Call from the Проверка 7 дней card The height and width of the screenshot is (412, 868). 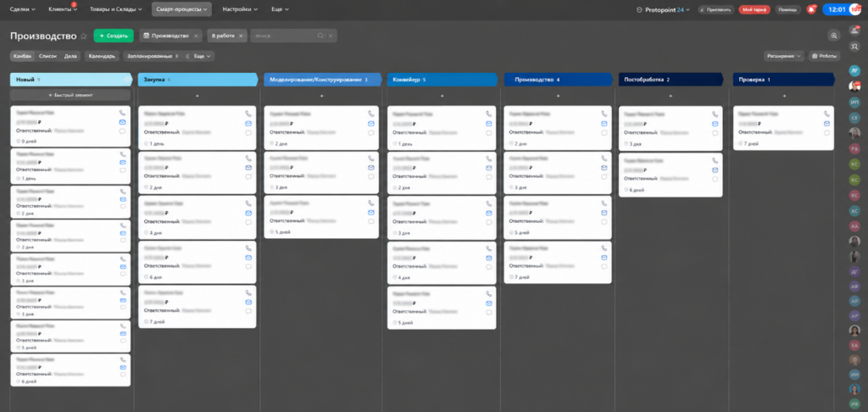coord(826,114)
